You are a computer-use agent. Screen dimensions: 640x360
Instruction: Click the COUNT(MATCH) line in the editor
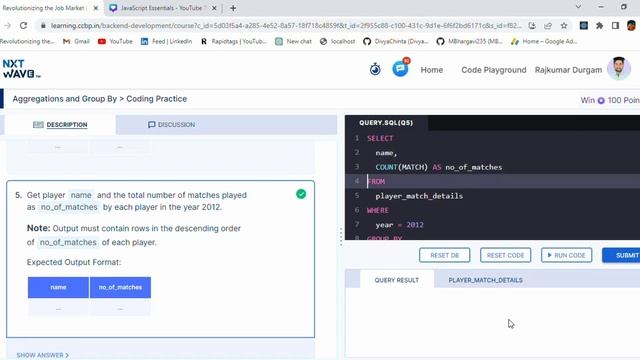pyautogui.click(x=439, y=167)
